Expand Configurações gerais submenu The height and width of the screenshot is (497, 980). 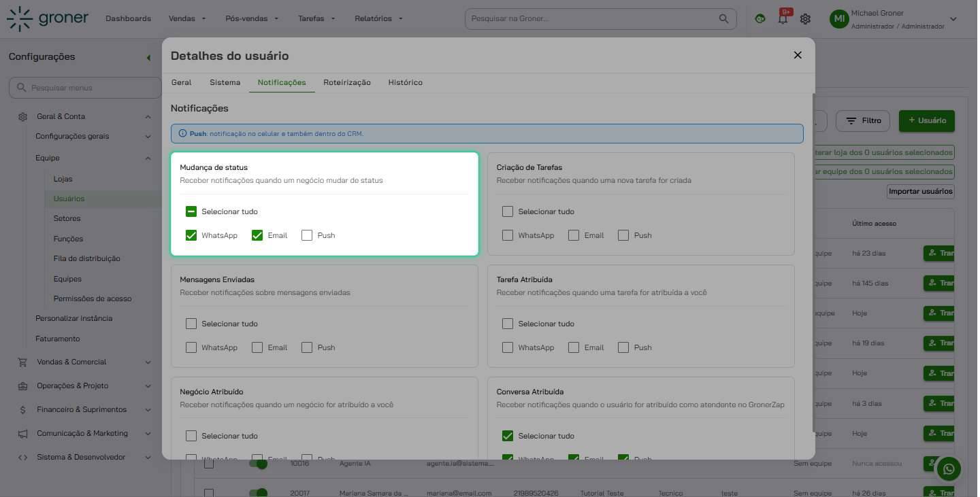148,137
